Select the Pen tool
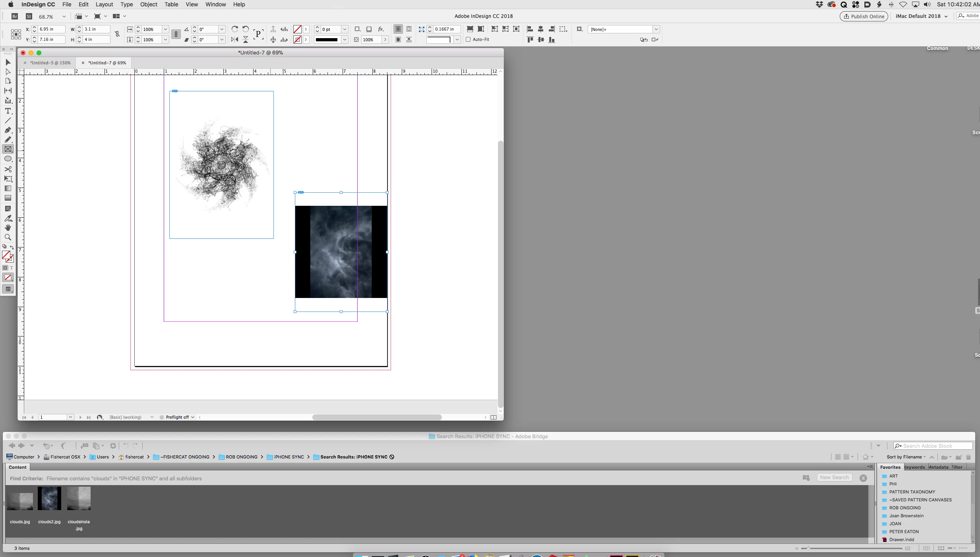This screenshot has width=980, height=557. 8,130
